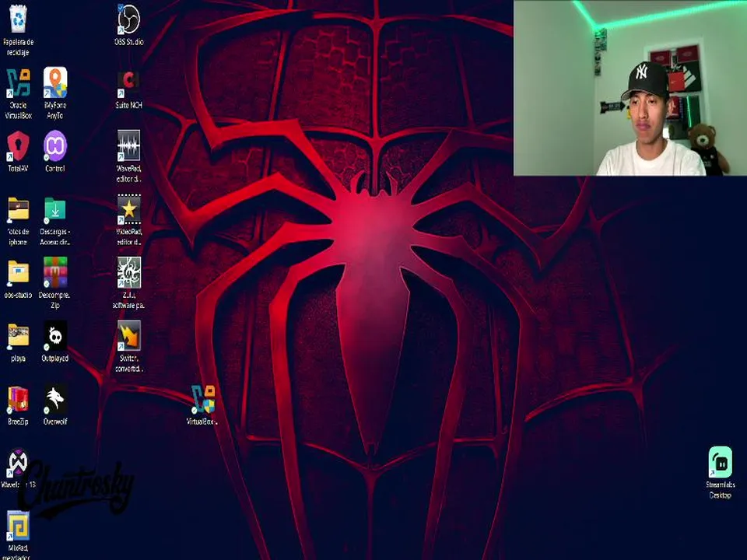Open the obs-studio folder
The width and height of the screenshot is (747, 560).
[18, 272]
